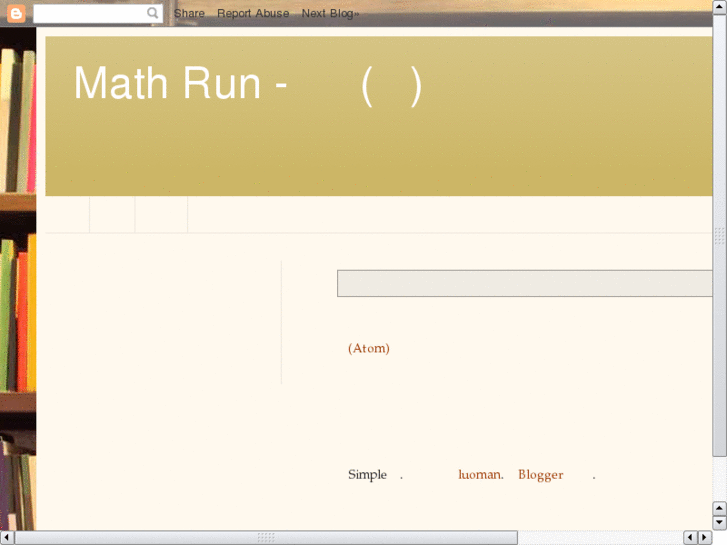
Task: Click the vertical scrollbar up arrow
Action: coord(720,6)
